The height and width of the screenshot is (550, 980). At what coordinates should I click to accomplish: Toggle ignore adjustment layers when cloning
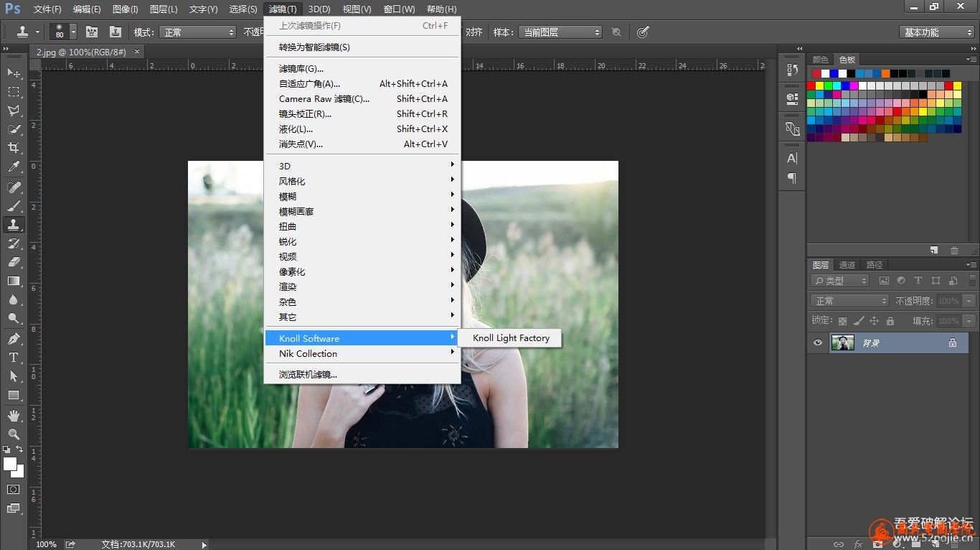pos(616,32)
